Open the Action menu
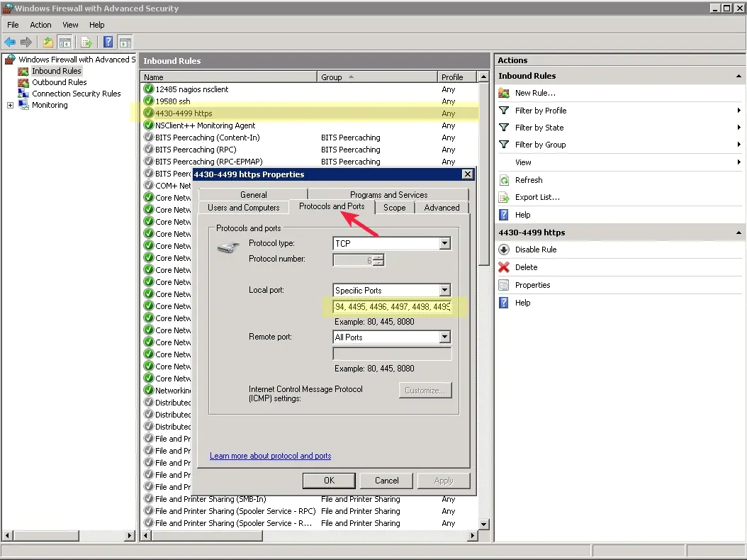The image size is (747, 560). click(x=40, y=25)
